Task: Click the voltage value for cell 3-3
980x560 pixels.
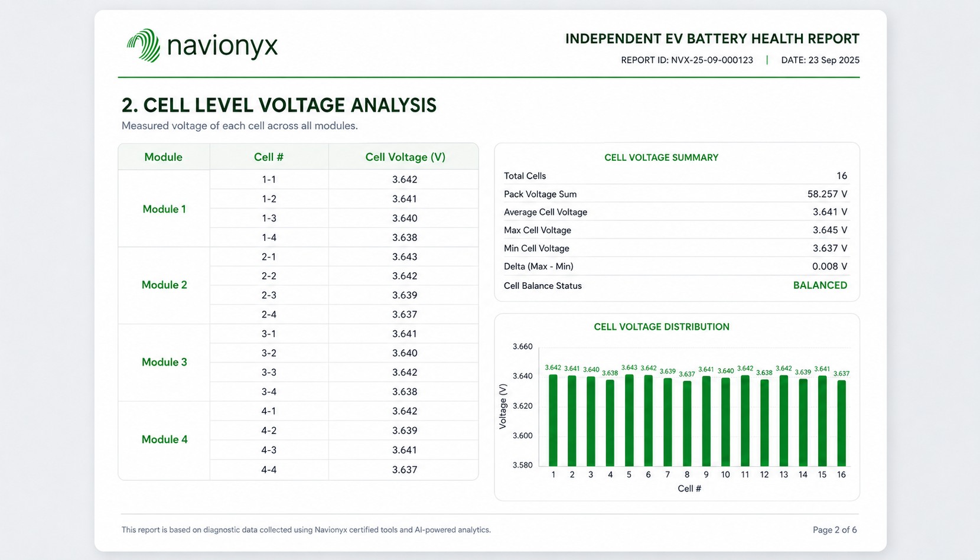Action: click(x=405, y=373)
